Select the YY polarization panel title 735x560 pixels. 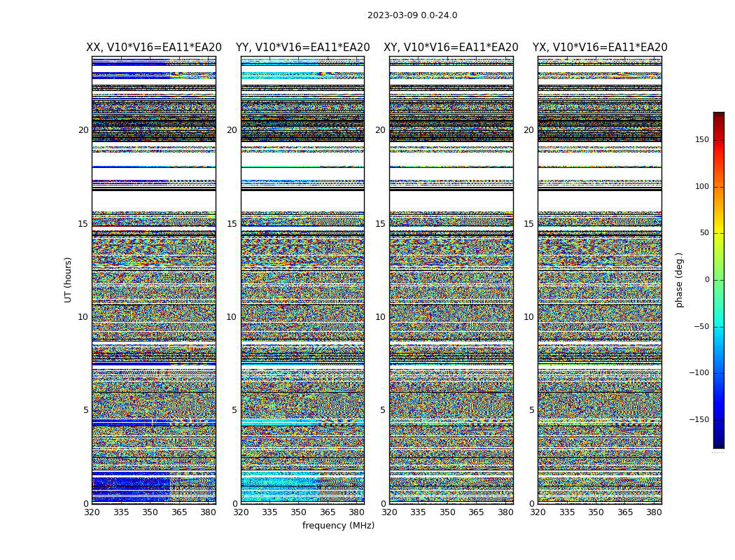click(x=303, y=48)
